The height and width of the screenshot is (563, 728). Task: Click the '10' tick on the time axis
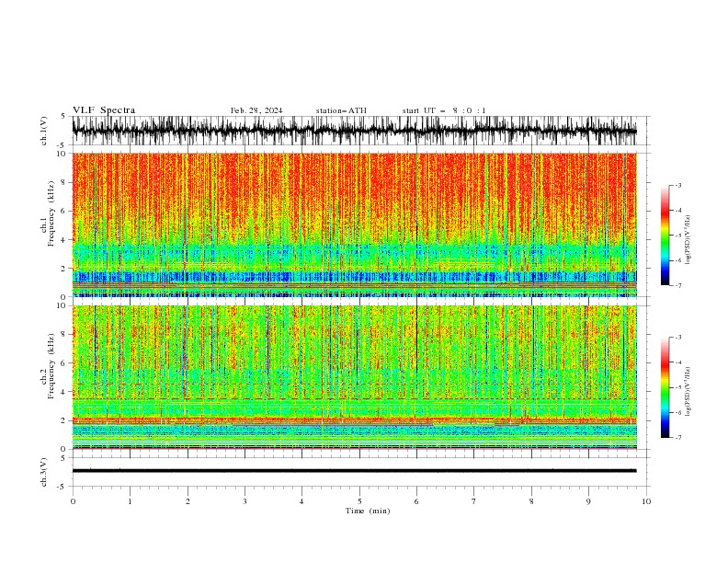[x=646, y=501]
